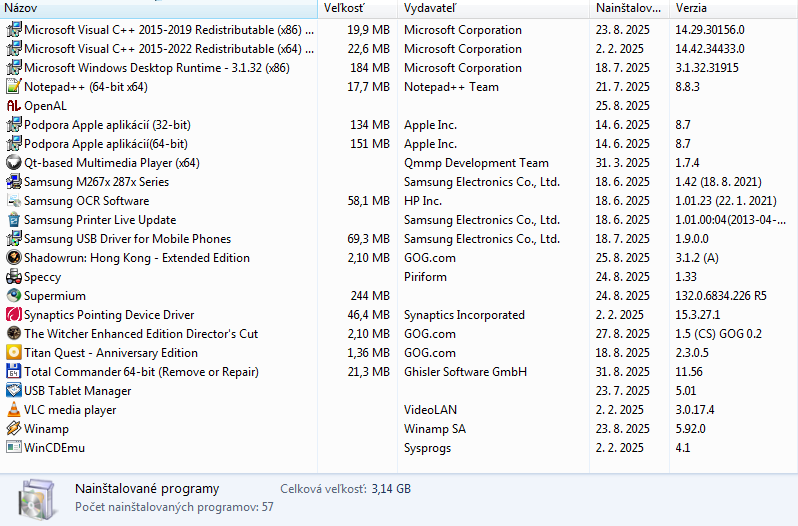
Task: Click the Shadowrun: Hong Kong icon
Action: pos(14,258)
